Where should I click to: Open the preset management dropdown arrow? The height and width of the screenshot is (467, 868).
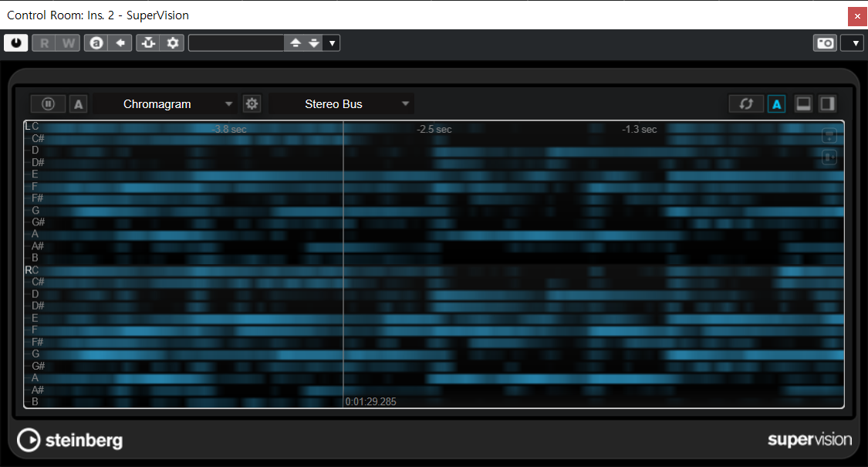point(332,43)
